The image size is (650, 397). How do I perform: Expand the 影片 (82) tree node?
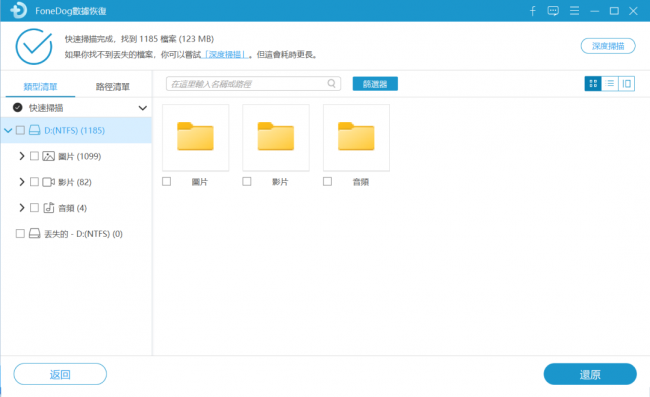click(x=22, y=182)
